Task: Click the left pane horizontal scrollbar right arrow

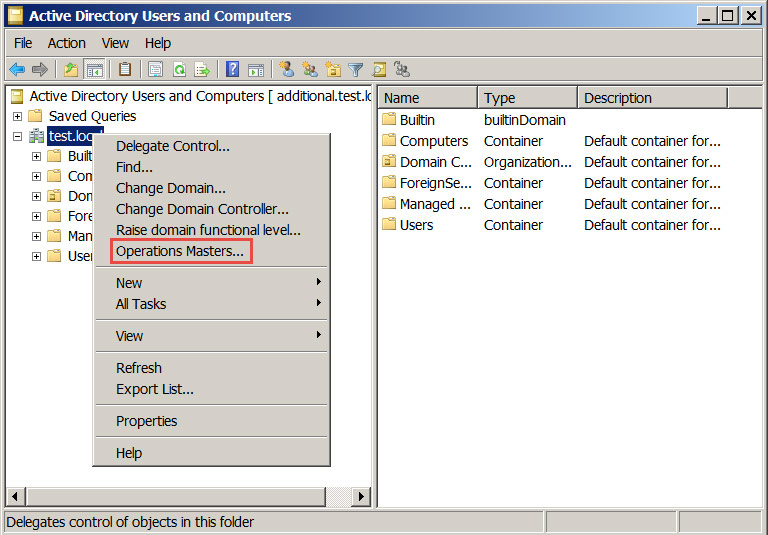Action: pyautogui.click(x=361, y=497)
